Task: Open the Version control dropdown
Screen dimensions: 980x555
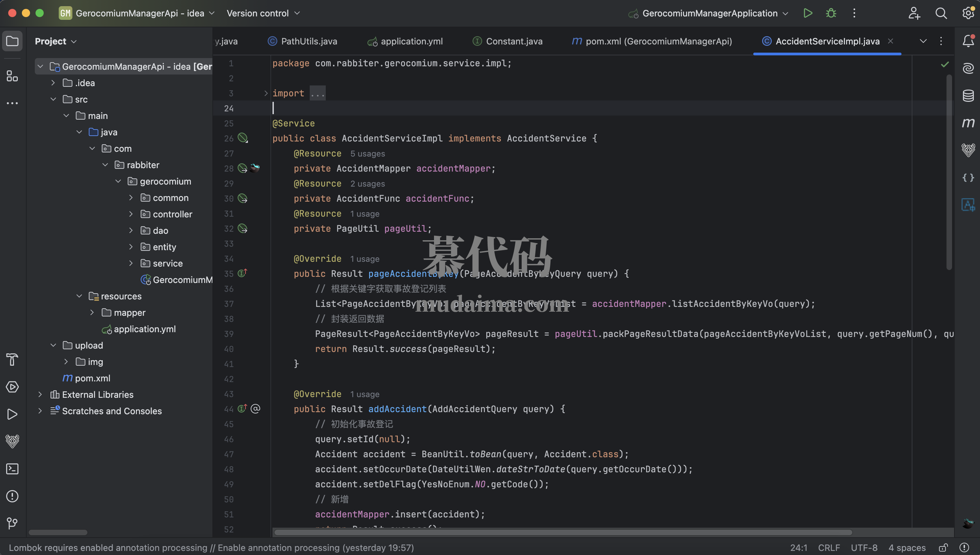Action: (263, 13)
